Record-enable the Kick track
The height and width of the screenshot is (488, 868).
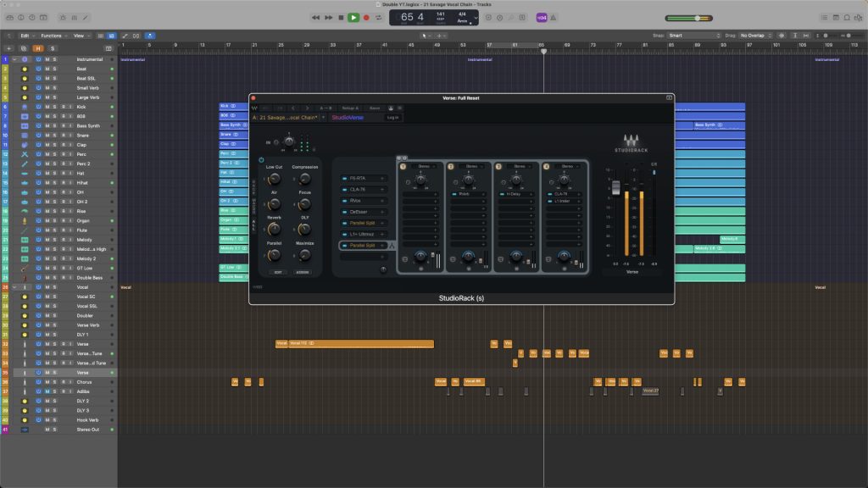[63, 107]
